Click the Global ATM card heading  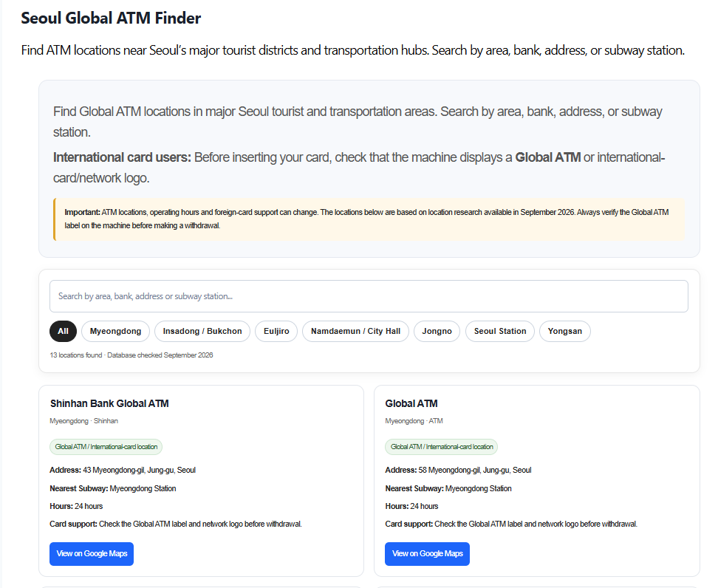pos(411,403)
